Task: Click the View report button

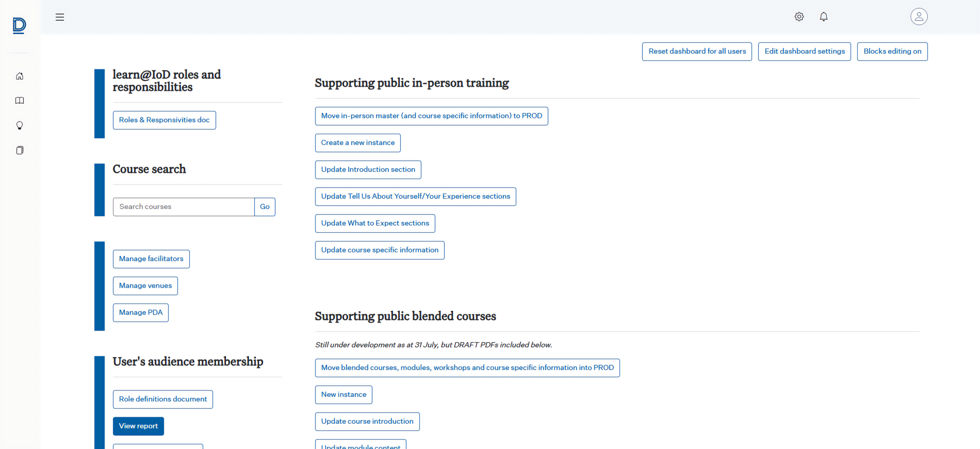Action: tap(138, 426)
